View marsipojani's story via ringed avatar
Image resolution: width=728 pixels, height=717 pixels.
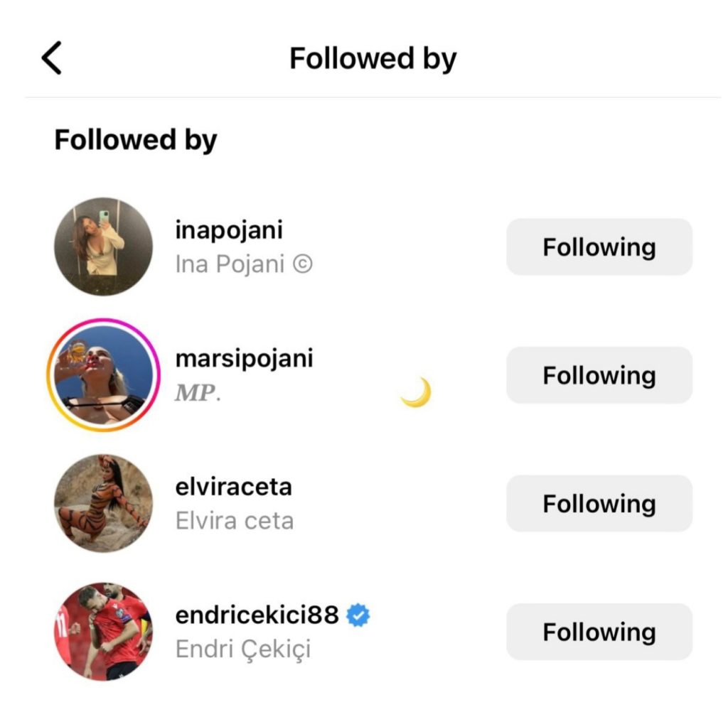tap(104, 375)
